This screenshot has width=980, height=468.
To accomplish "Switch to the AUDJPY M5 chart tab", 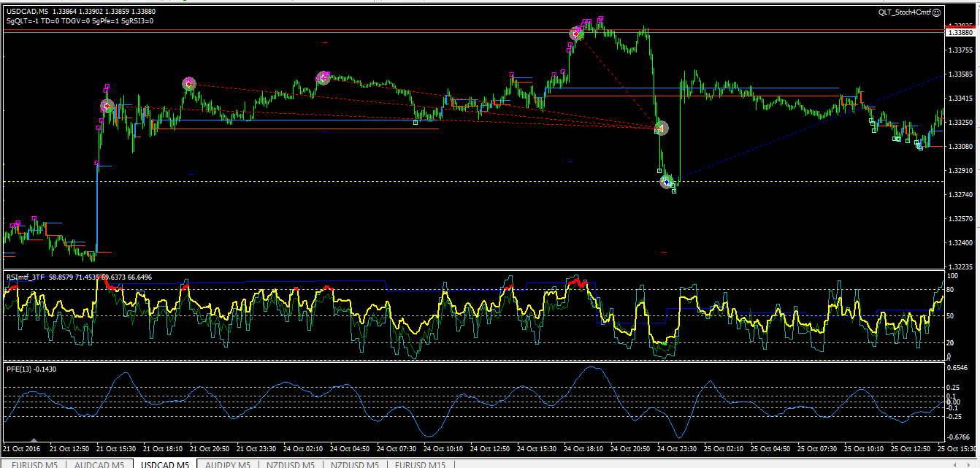I will click(x=229, y=464).
